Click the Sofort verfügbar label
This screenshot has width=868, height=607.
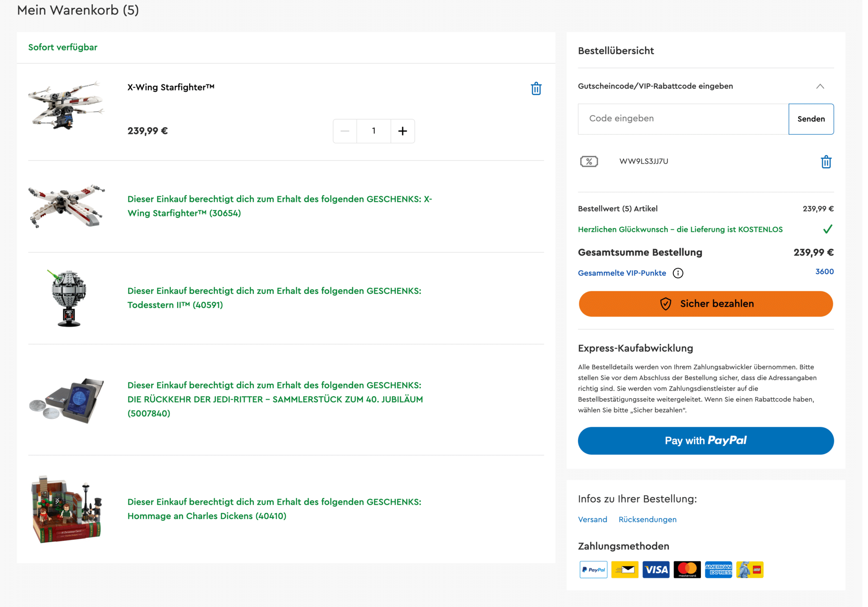coord(63,47)
